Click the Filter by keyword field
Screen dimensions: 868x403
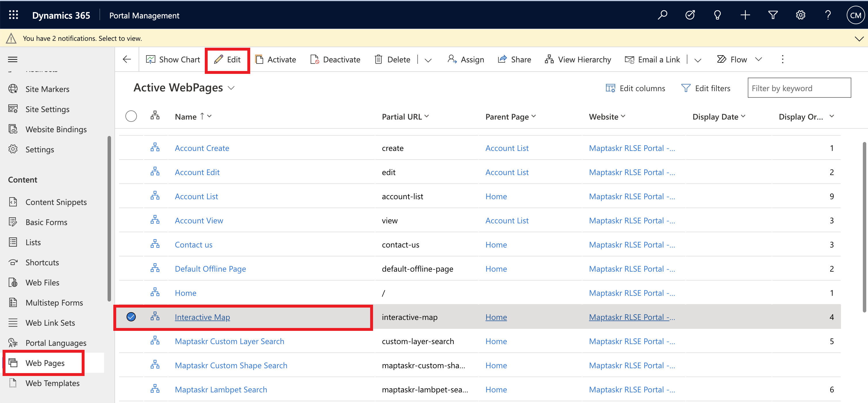point(799,88)
